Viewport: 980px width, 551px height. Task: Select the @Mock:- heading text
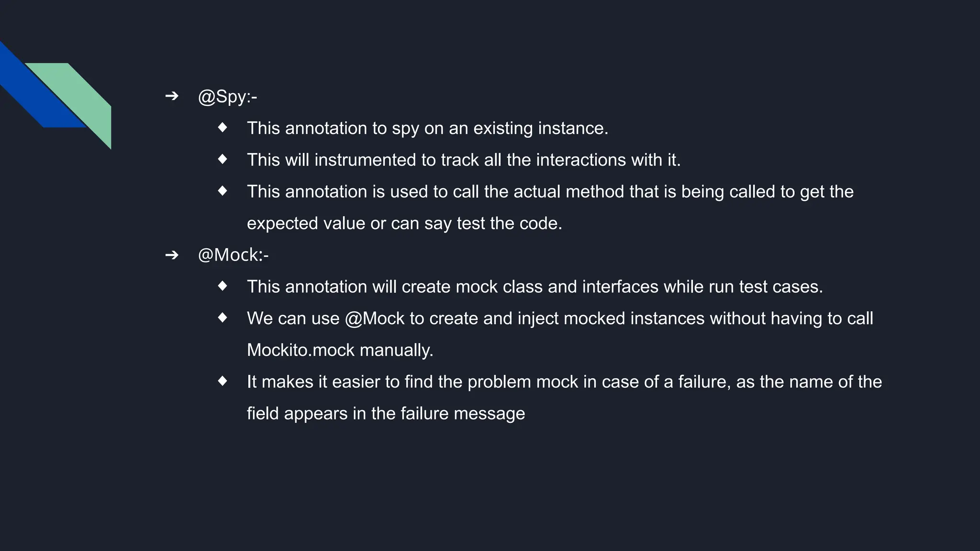[234, 255]
